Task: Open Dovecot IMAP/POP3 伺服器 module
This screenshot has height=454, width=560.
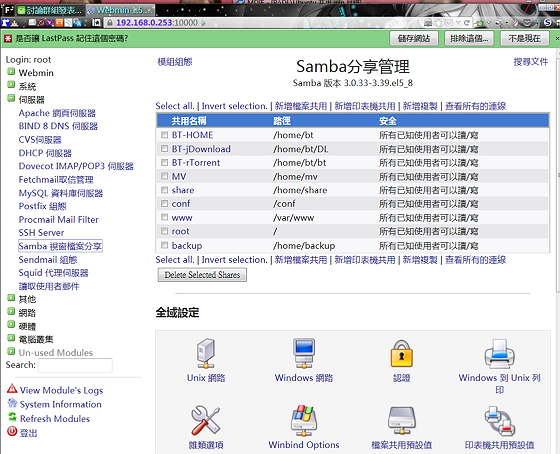Action: tap(76, 166)
